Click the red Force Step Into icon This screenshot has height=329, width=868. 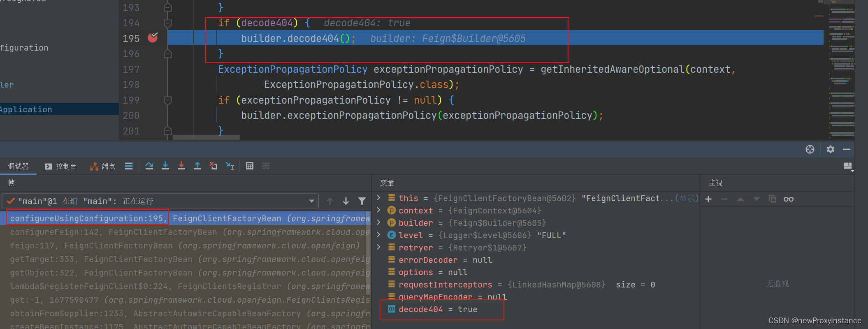pyautogui.click(x=181, y=166)
